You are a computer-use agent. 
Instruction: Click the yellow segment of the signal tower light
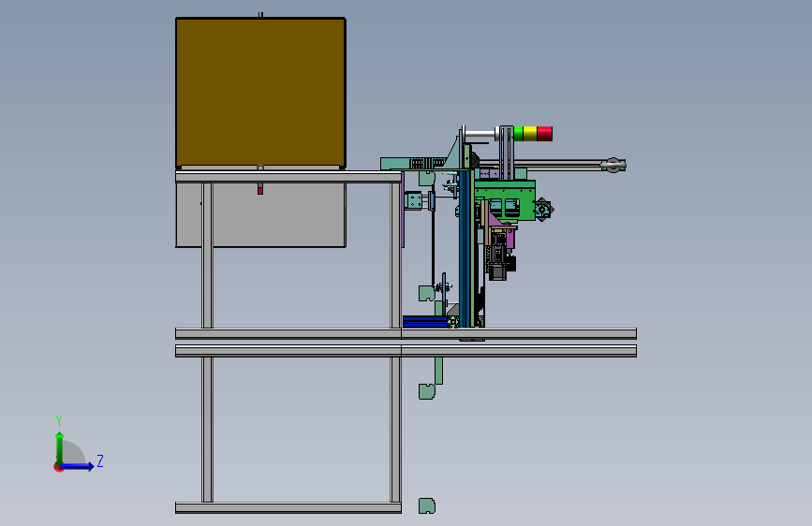pyautogui.click(x=530, y=134)
